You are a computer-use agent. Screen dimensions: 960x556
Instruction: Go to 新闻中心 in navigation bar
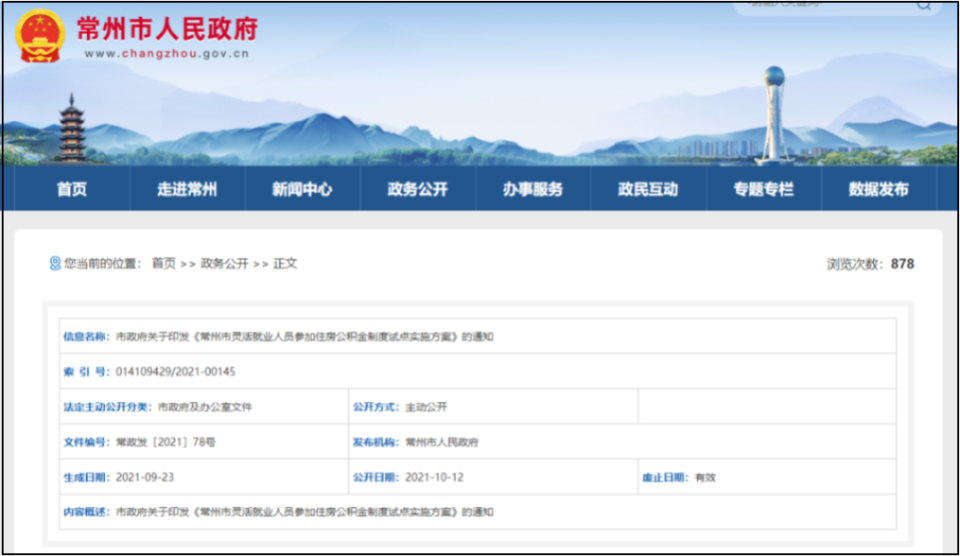[x=302, y=189]
